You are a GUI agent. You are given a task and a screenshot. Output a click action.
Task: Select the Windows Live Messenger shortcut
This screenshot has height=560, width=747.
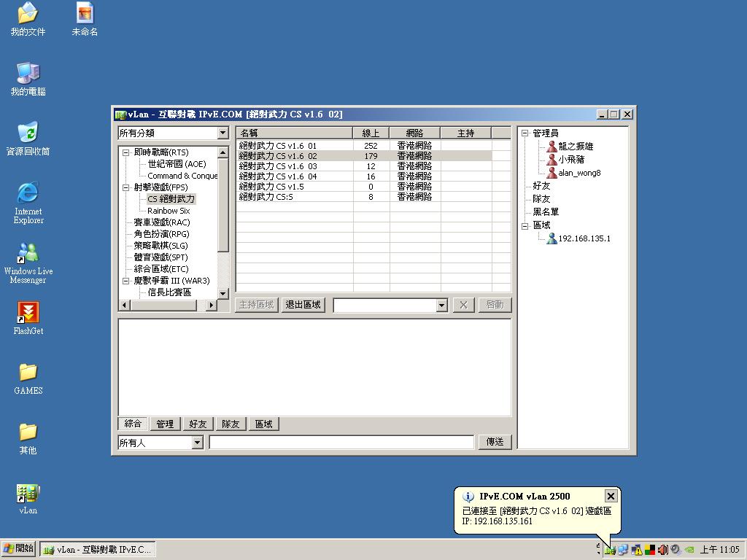click(x=28, y=252)
